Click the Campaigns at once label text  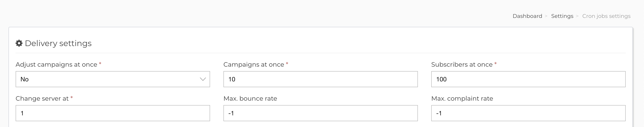[254, 64]
